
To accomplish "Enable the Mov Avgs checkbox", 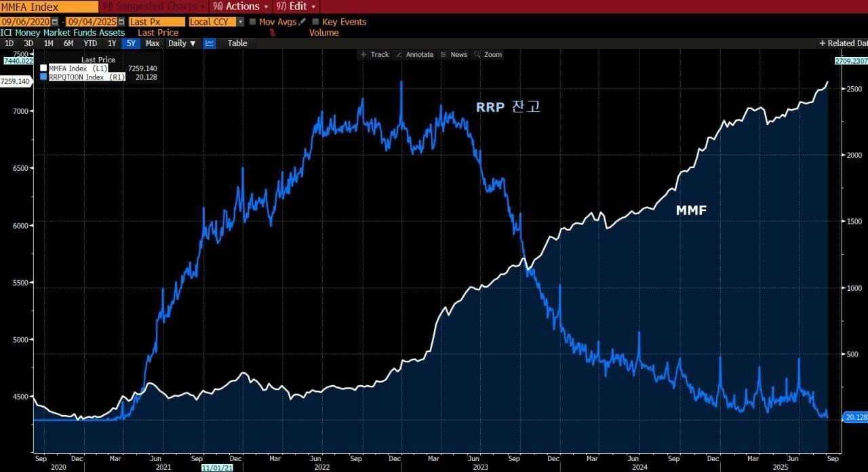I will (x=253, y=22).
